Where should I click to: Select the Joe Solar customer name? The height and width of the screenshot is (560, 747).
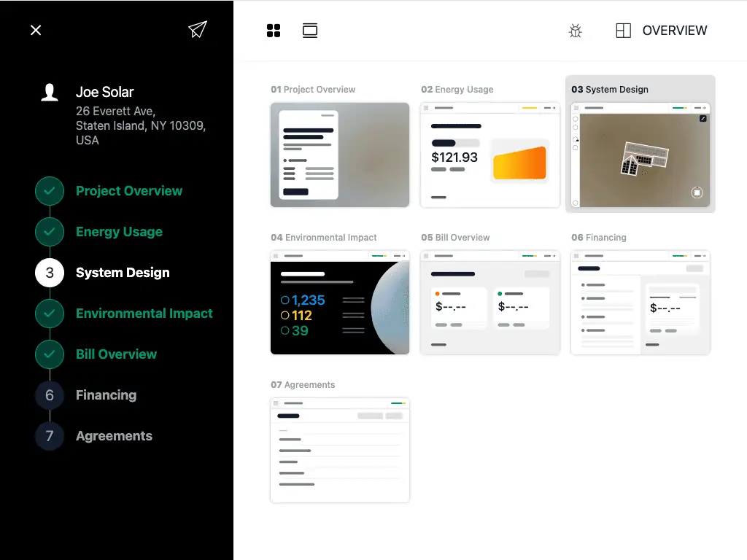105,92
